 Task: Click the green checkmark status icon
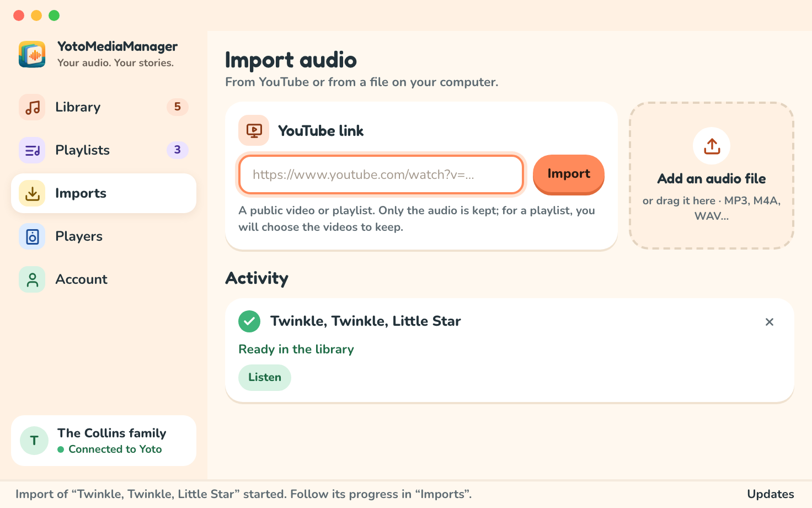[x=249, y=321]
